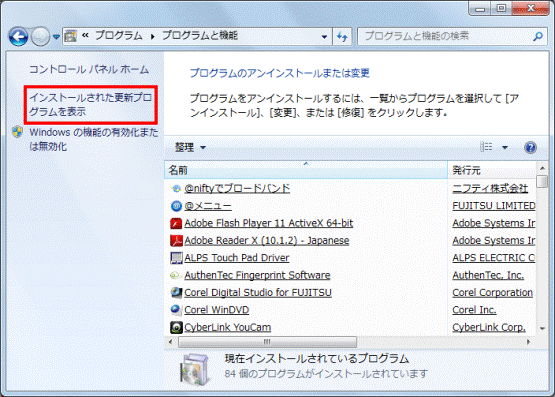
Task: Select AuthenTec Fingerprint Software entry
Action: tap(257, 275)
